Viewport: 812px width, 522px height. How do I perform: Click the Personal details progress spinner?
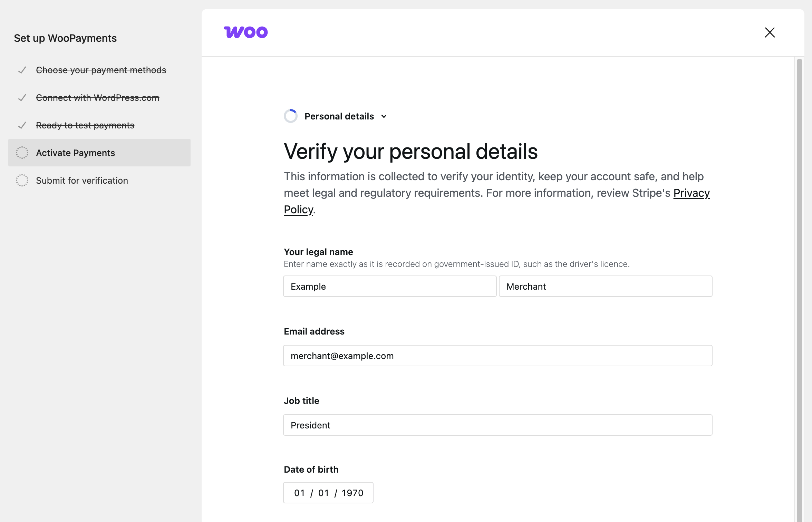(x=291, y=116)
